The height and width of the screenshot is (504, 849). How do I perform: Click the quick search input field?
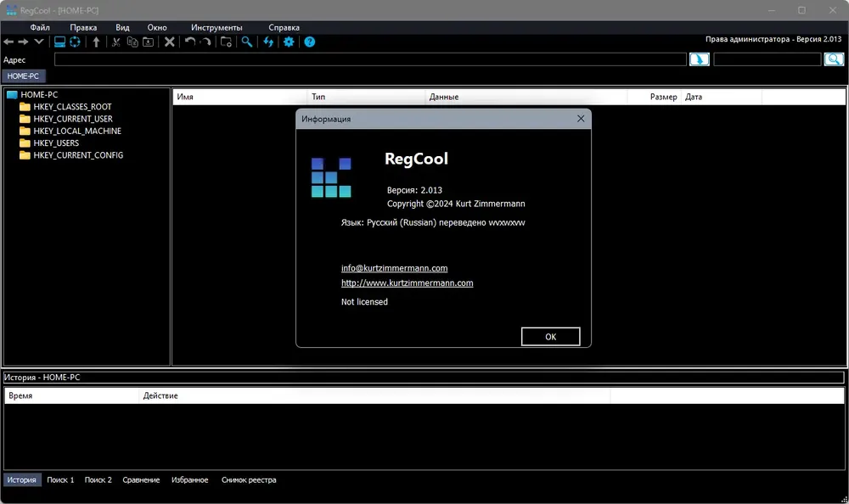(x=767, y=59)
